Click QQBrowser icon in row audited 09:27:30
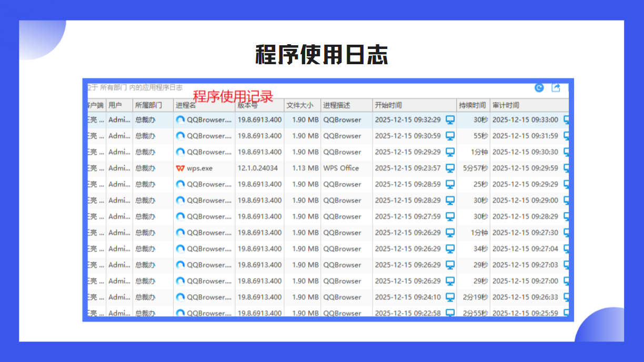 click(x=180, y=233)
